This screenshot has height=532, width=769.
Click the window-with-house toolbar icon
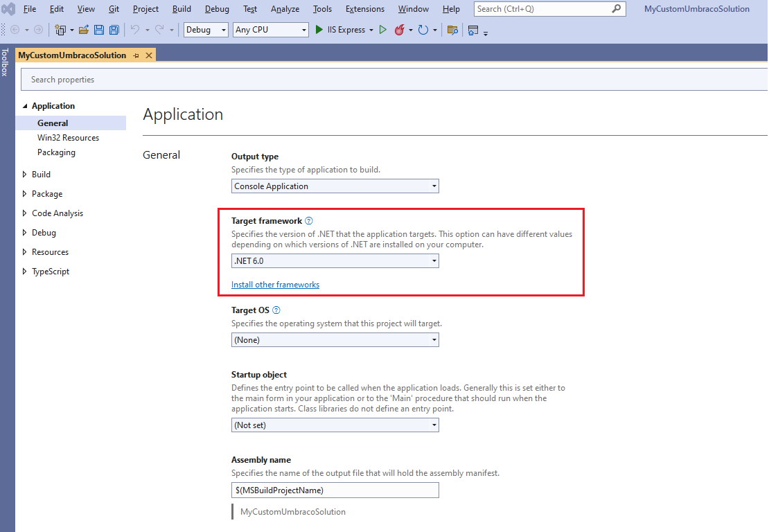tap(472, 30)
